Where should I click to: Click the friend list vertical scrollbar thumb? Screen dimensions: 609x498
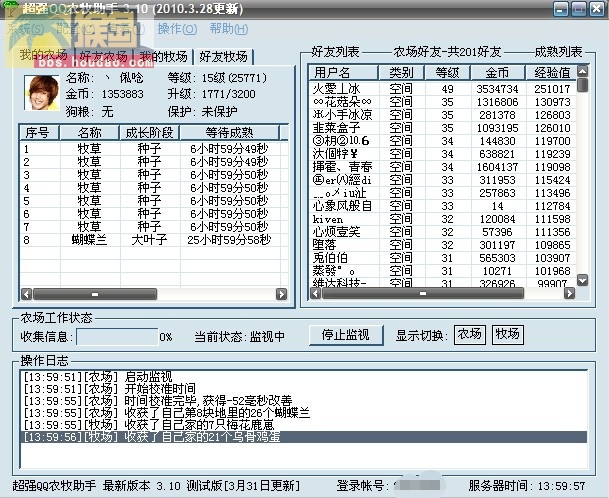(583, 85)
